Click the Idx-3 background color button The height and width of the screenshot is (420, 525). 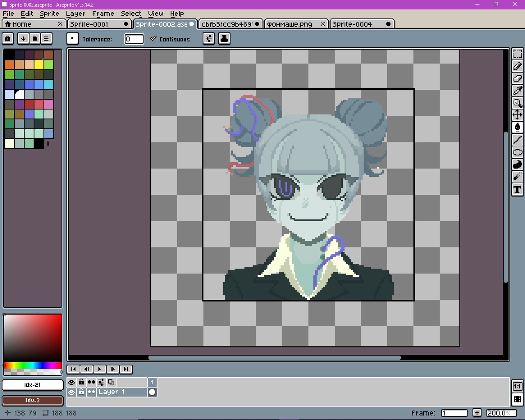click(x=33, y=400)
